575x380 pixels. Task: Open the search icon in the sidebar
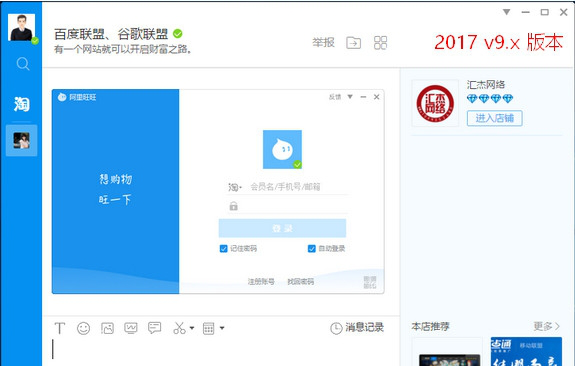tap(23, 64)
